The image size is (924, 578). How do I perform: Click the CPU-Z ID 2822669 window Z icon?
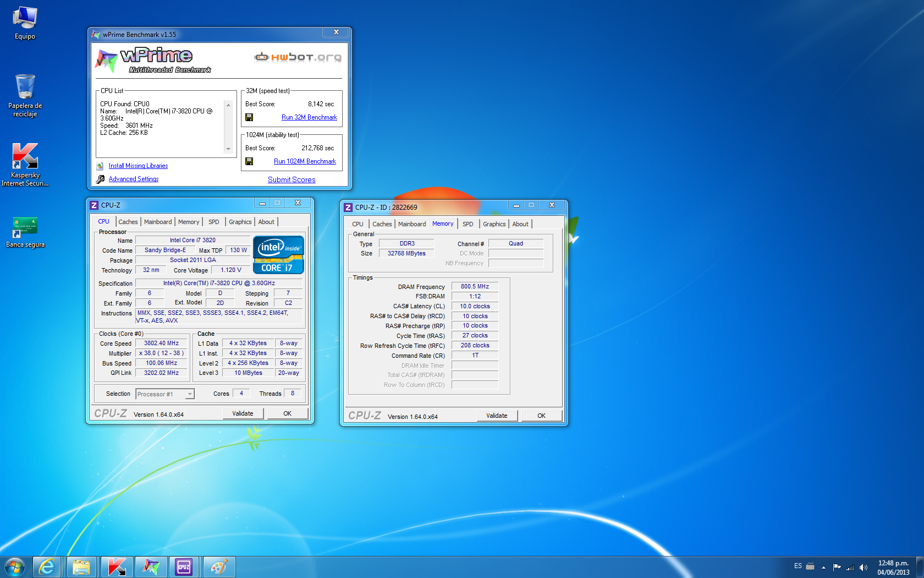348,207
